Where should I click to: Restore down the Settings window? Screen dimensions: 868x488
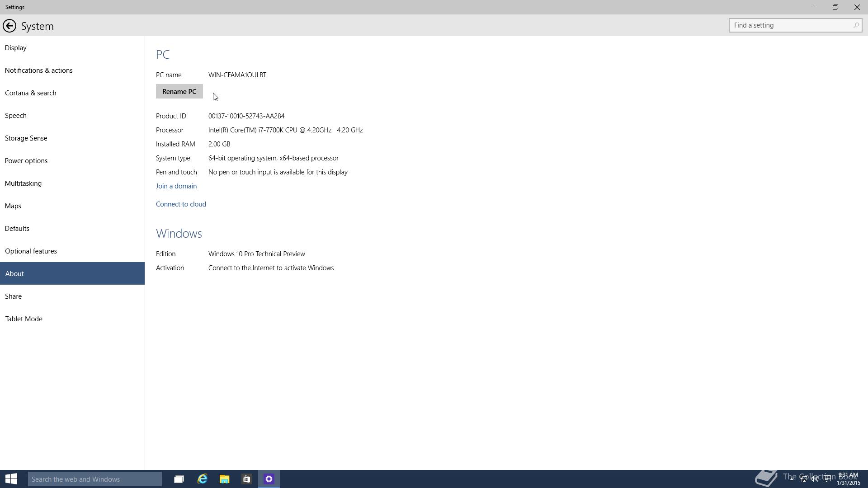[835, 7]
